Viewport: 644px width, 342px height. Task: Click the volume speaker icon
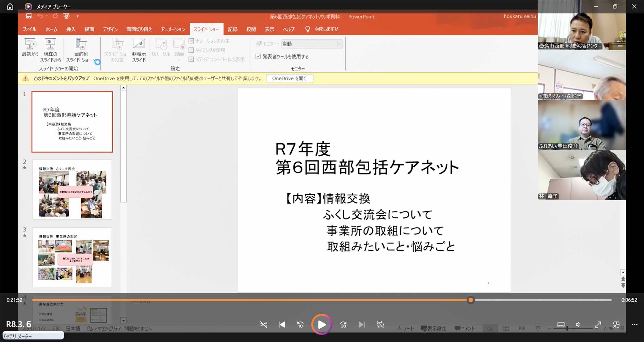578,325
